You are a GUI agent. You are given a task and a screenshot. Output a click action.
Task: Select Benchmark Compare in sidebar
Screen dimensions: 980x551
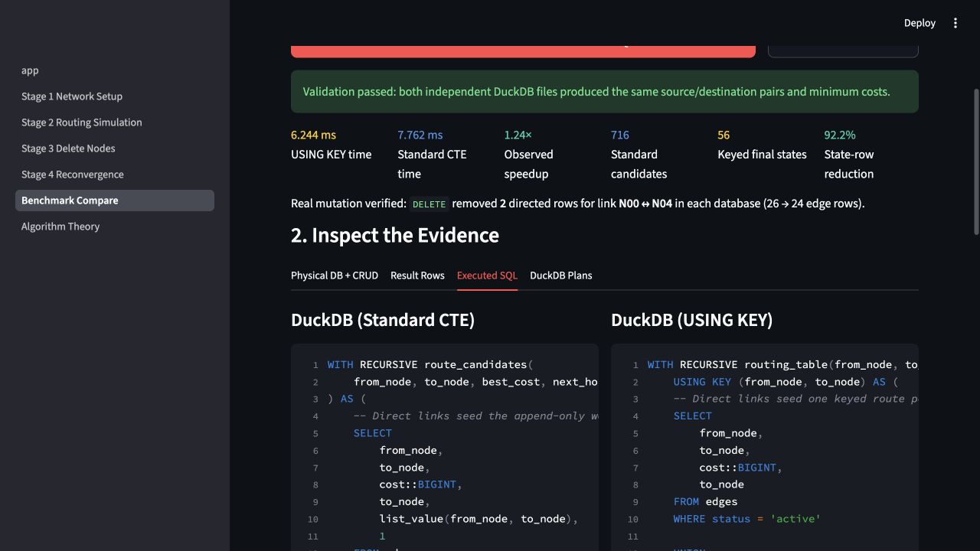click(x=115, y=201)
